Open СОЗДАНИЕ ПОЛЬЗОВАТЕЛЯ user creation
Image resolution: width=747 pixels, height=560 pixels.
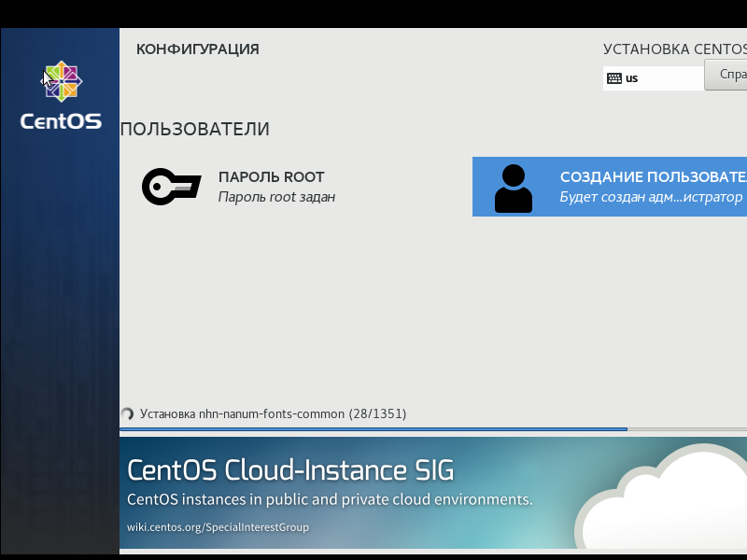pos(610,187)
